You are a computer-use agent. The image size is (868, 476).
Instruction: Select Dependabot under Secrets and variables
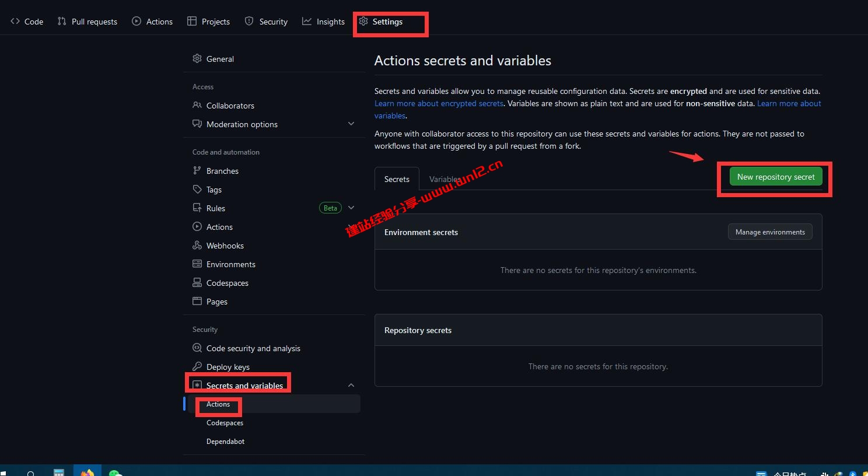(x=225, y=442)
